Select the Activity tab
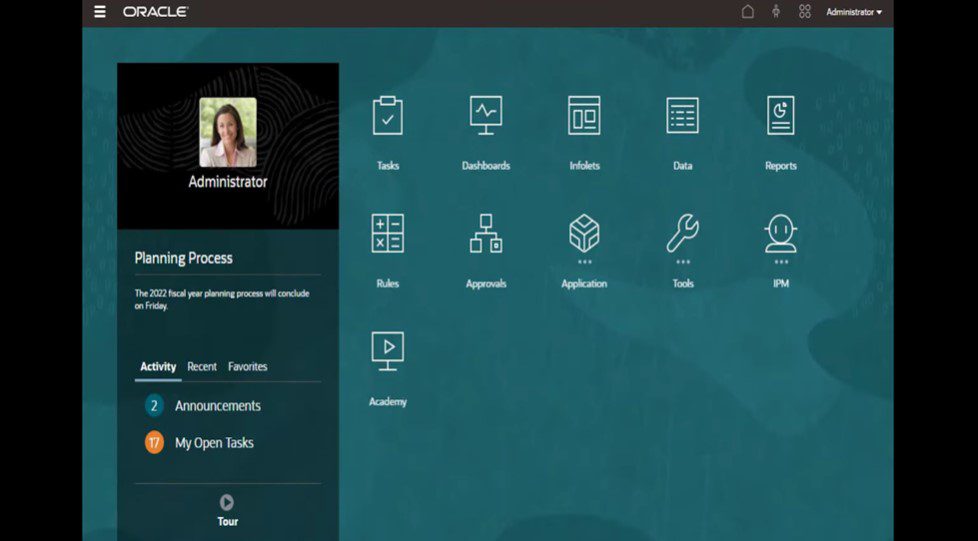 pos(158,367)
